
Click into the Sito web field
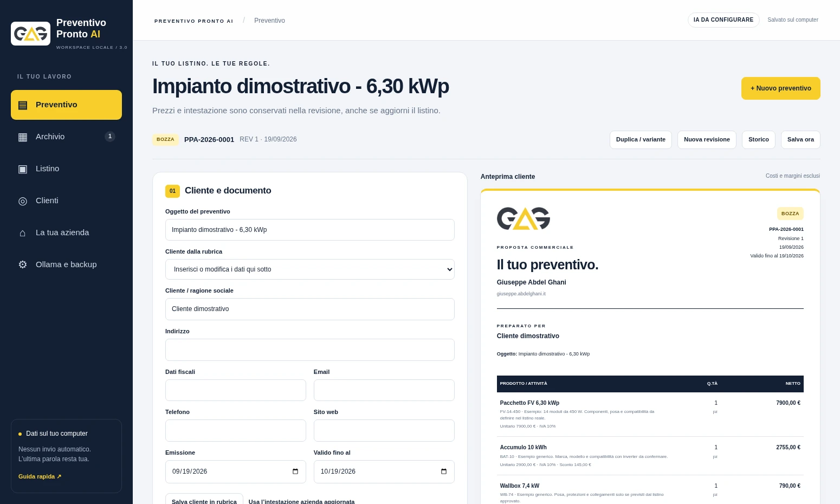pos(384,431)
